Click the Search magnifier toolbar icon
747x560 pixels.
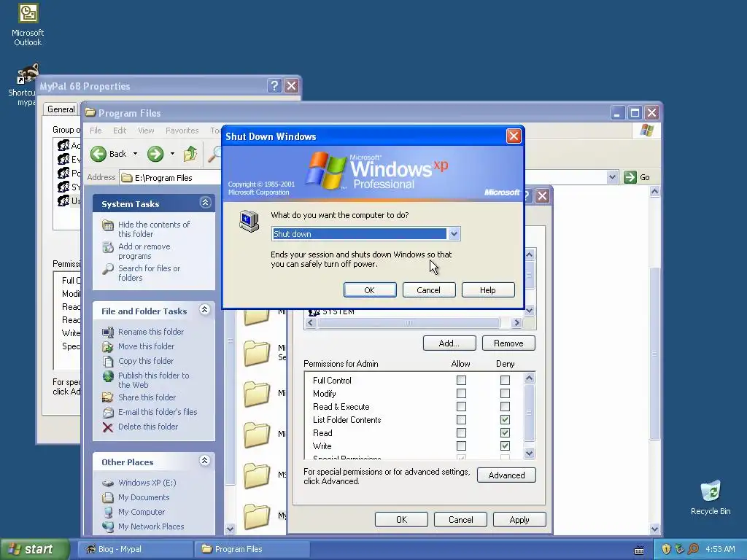point(215,154)
